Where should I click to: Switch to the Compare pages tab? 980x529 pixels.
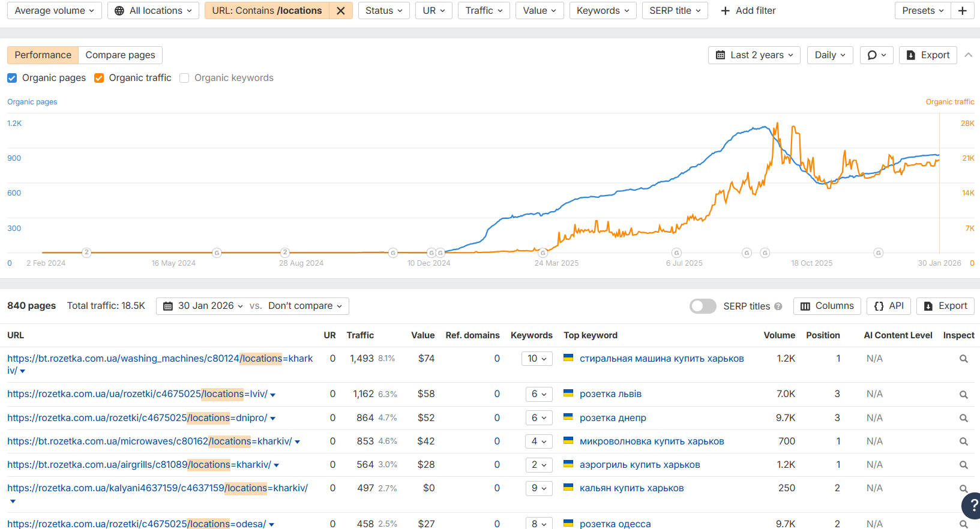120,55
